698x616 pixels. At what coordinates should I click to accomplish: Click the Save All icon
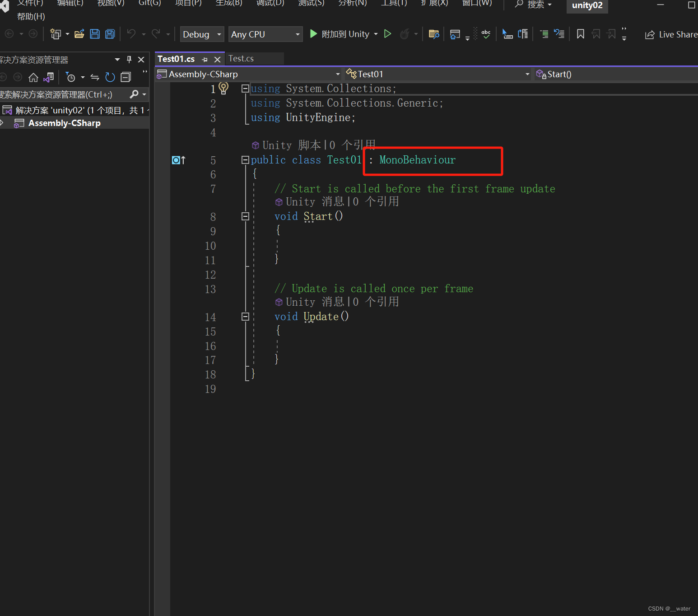point(110,34)
